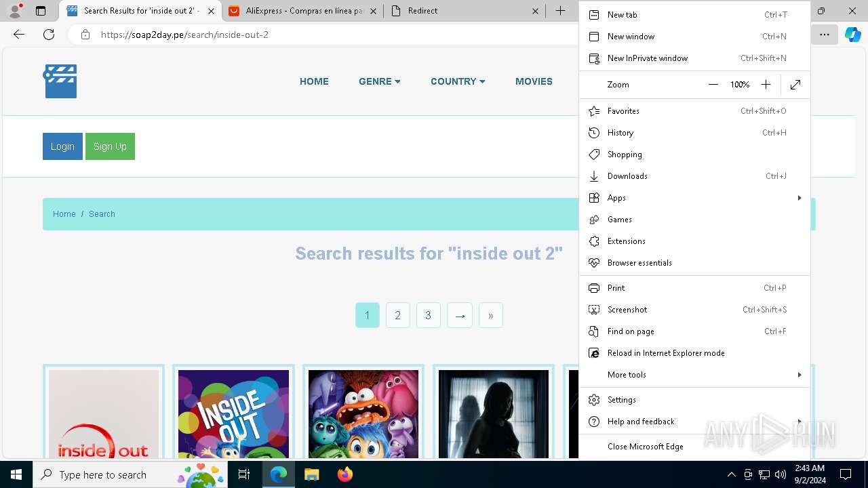Open Favorites from the menu
The height and width of the screenshot is (488, 868).
(x=694, y=111)
